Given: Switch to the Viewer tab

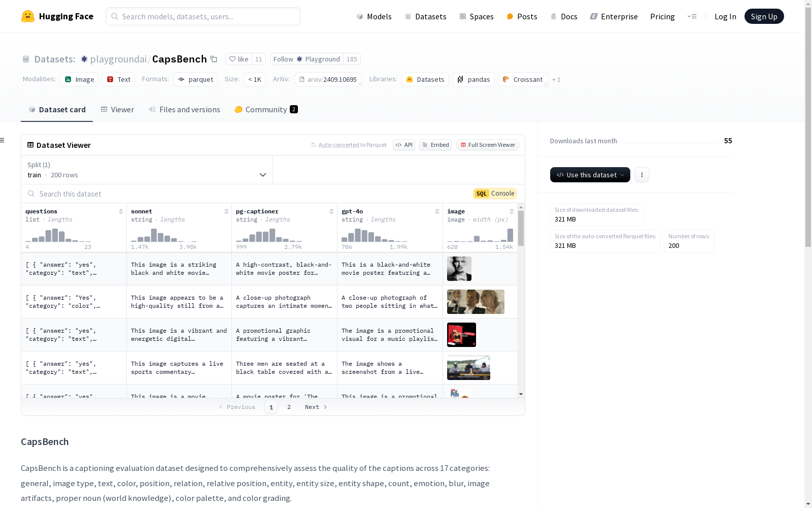Looking at the screenshot, I should (117, 110).
